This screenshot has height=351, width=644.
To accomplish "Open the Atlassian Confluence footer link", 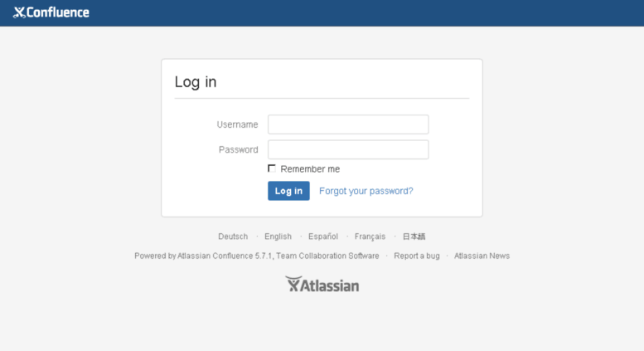I will (225, 256).
